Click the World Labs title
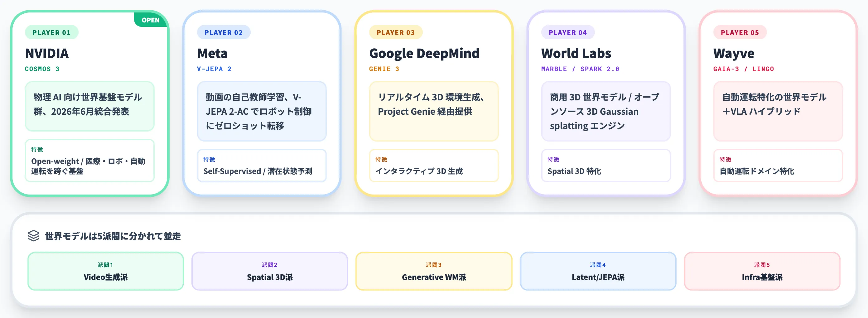Screen dimensions: 868x318 (x=576, y=53)
